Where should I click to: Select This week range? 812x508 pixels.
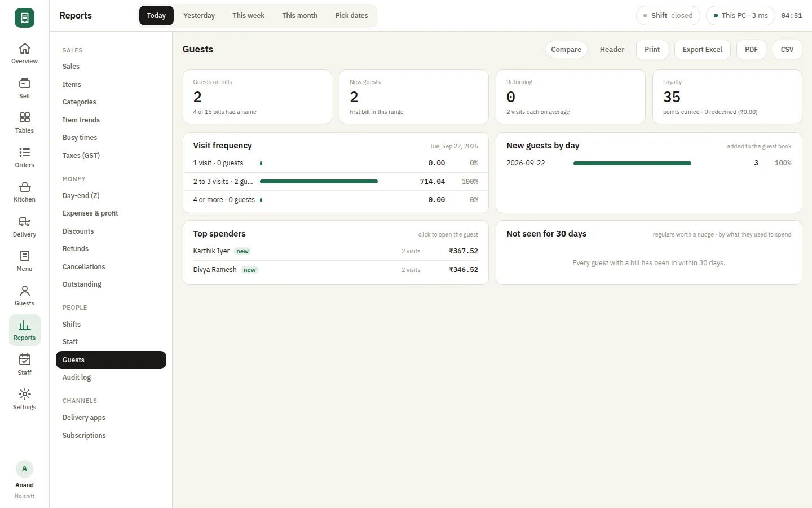pos(248,16)
